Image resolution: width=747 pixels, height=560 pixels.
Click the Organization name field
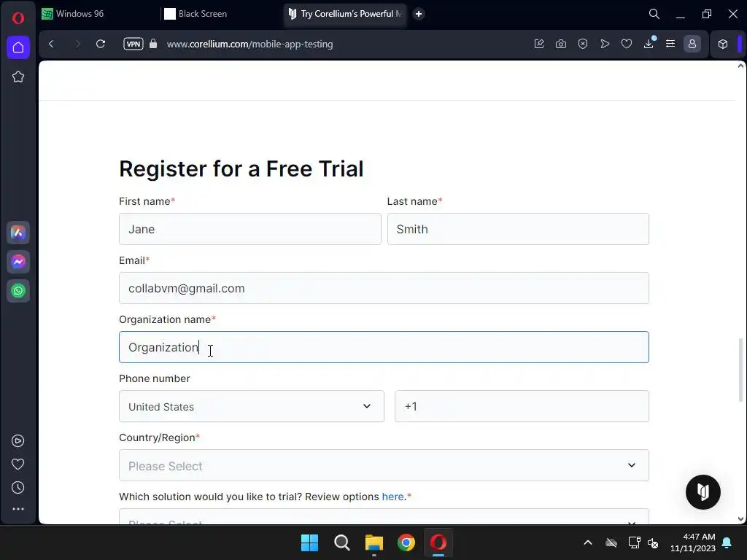[384, 347]
